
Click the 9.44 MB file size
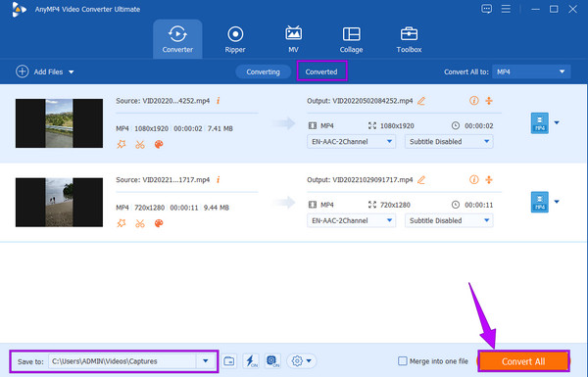[217, 208]
